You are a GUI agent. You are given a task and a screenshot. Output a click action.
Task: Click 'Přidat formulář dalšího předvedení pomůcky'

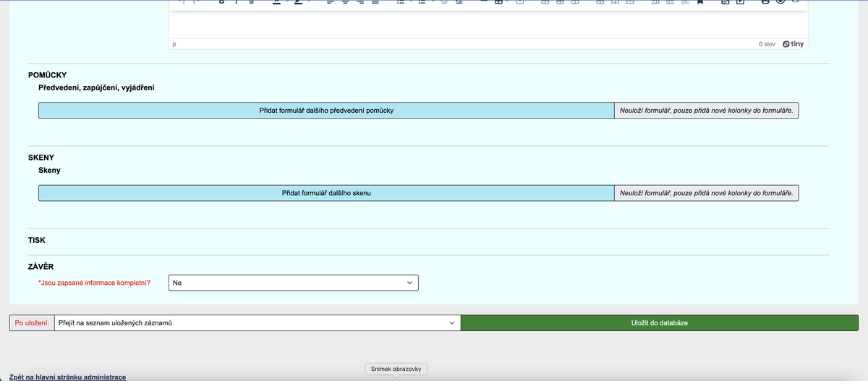[325, 111]
